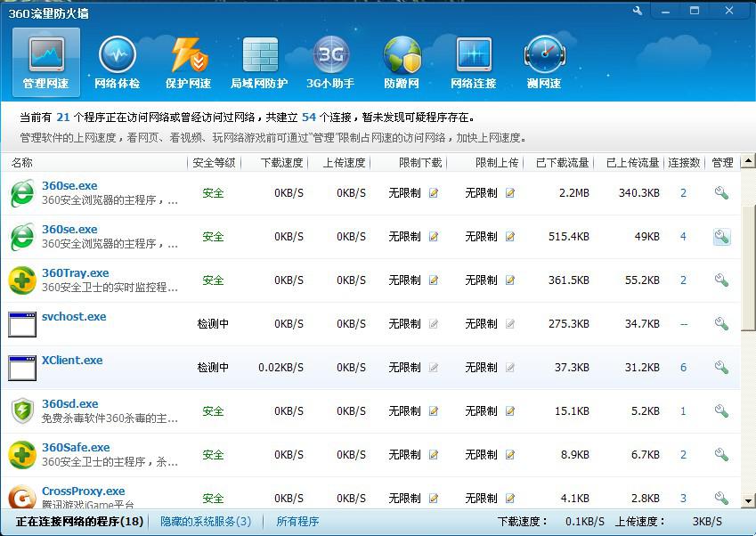Open 管理网速 toolbar icon

46,61
